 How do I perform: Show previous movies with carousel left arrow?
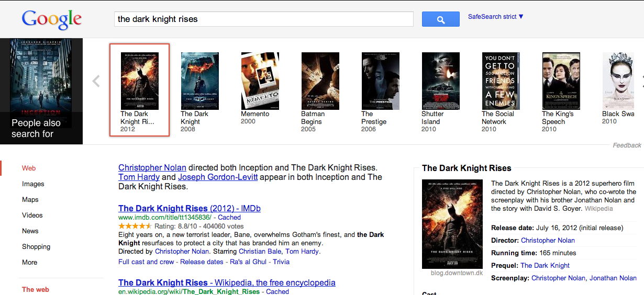click(x=96, y=81)
